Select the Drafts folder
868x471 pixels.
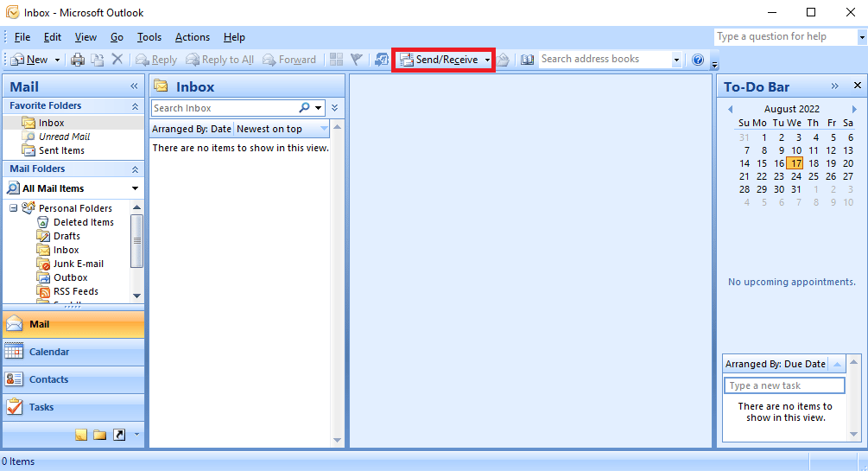(x=67, y=236)
